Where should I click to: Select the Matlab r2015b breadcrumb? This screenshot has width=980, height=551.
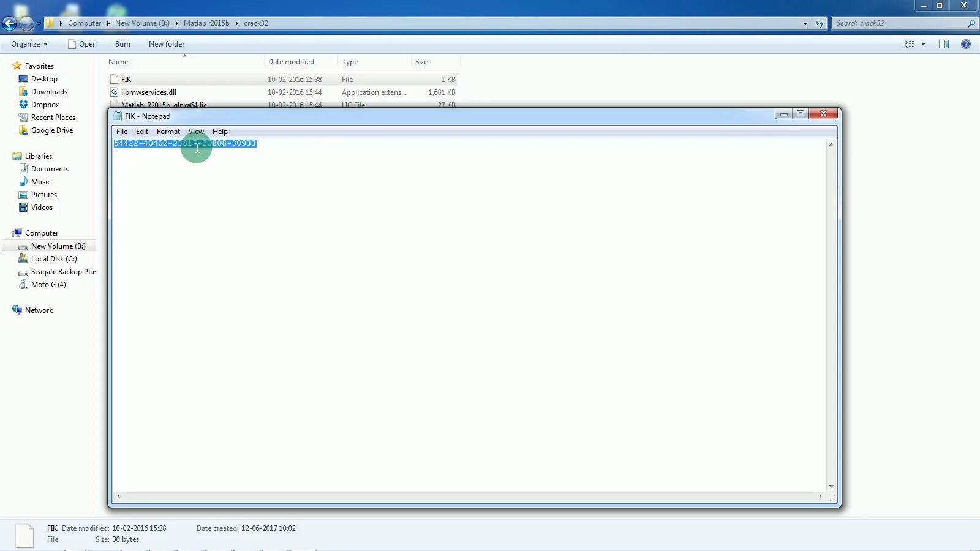coord(206,23)
